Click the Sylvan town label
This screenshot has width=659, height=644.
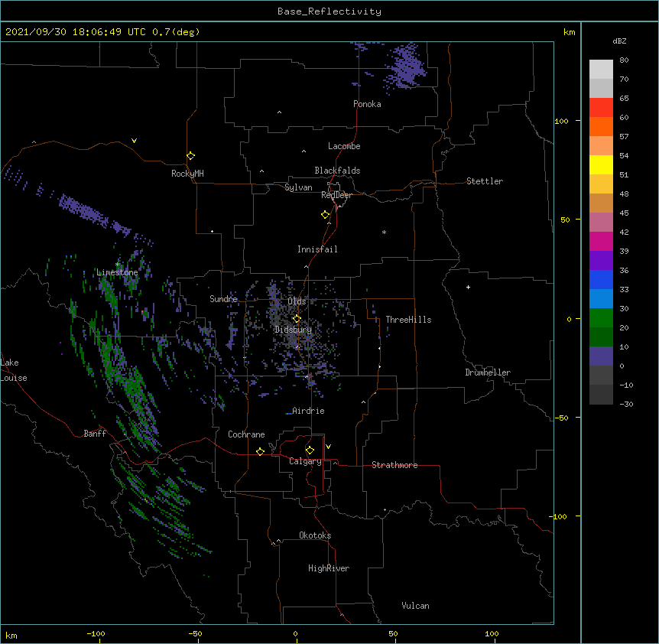tap(298, 187)
